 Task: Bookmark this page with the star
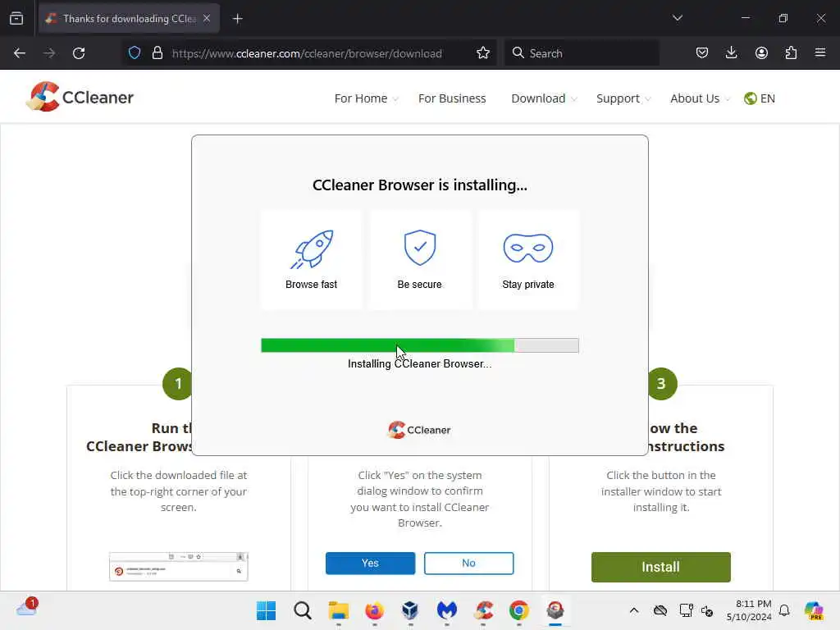(482, 52)
